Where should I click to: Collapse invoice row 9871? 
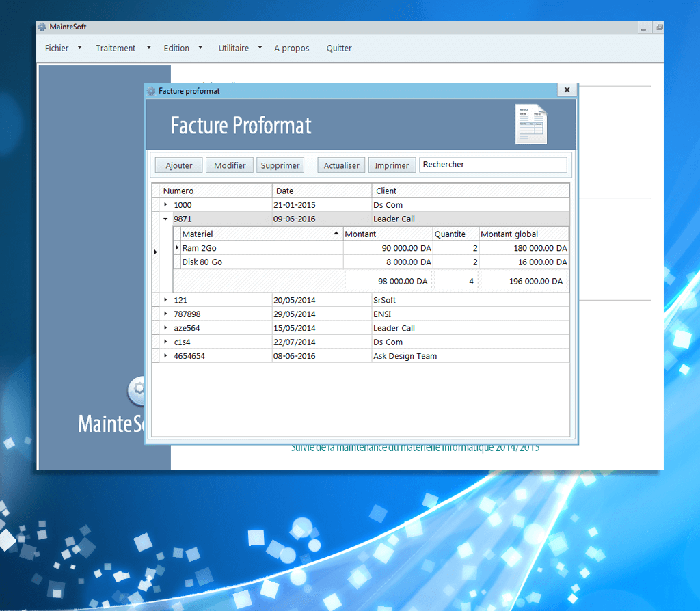tap(165, 219)
